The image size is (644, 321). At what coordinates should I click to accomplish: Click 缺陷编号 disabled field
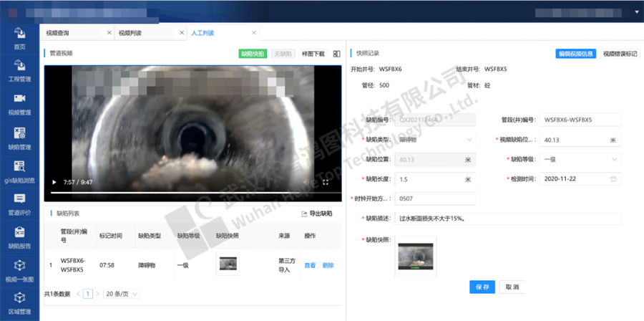pyautogui.click(x=435, y=120)
